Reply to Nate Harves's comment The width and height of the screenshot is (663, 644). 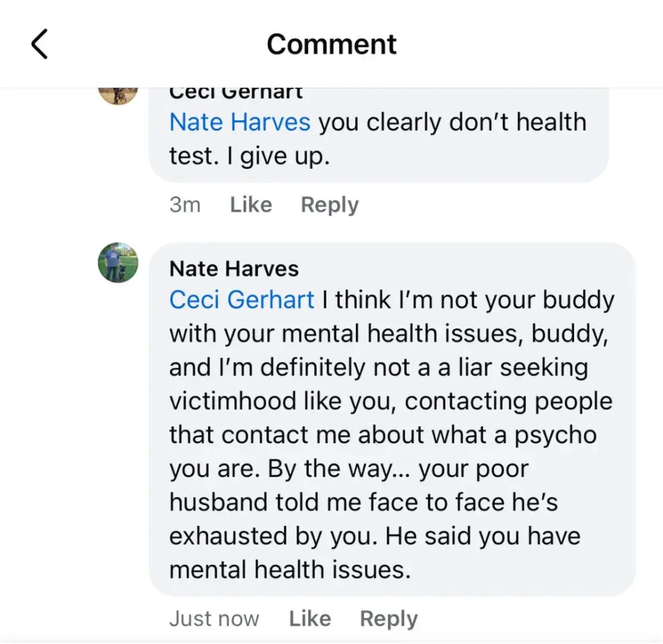pyautogui.click(x=389, y=619)
